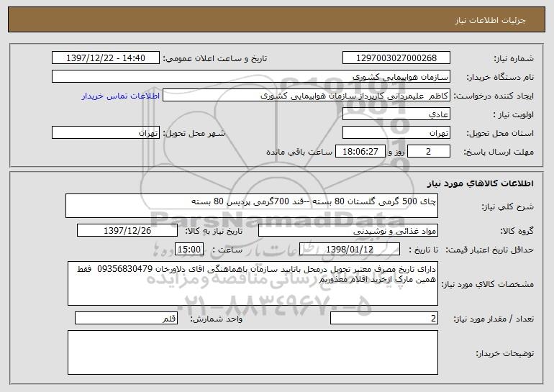Viewport: 554px width, 392px height.
Task: Select the label شماره نیاز
Action: click(x=514, y=59)
